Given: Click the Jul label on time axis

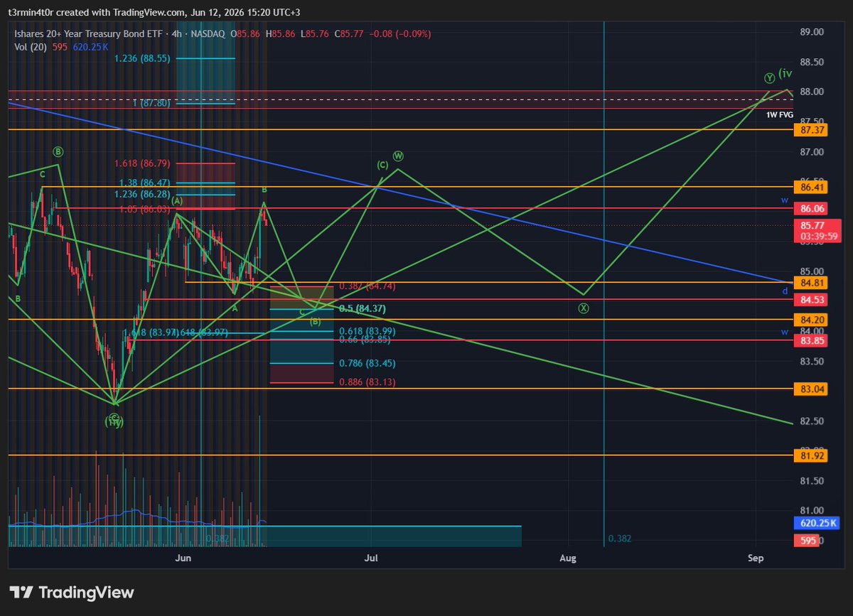Looking at the screenshot, I should [370, 558].
